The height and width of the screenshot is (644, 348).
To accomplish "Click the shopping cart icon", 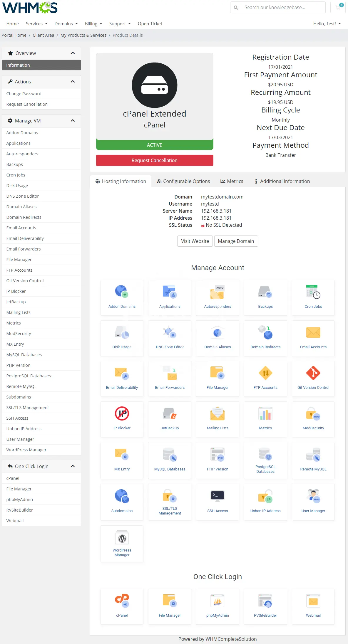I will (338, 7).
